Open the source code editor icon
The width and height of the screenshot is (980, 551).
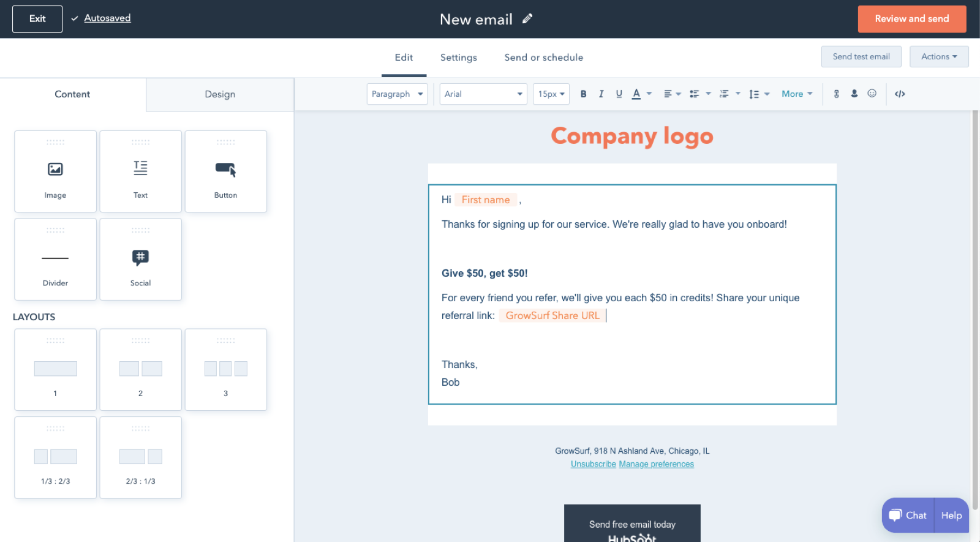pyautogui.click(x=899, y=94)
